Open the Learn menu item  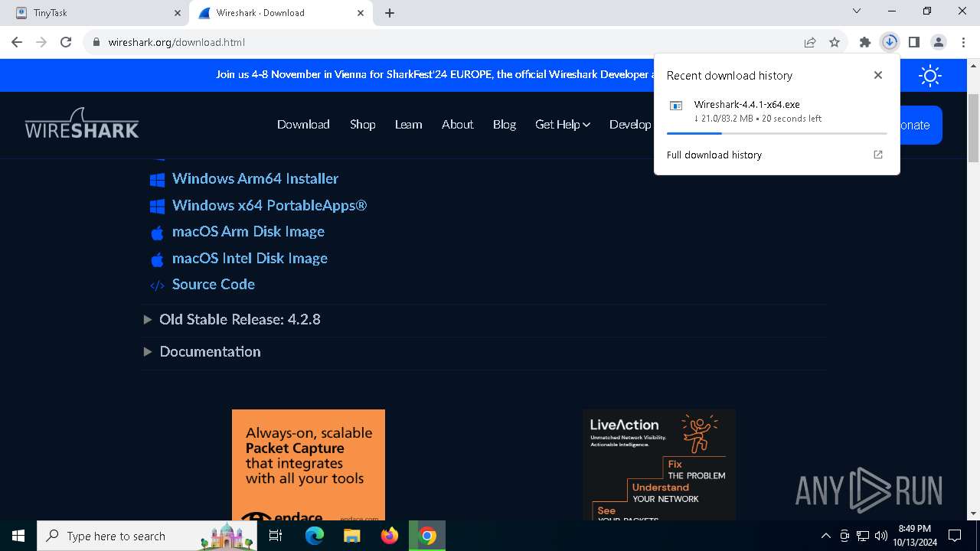(x=408, y=124)
